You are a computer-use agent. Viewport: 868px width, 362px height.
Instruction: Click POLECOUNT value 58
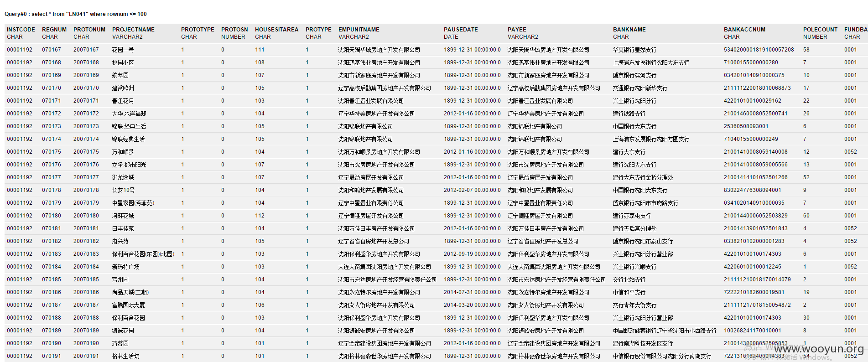pyautogui.click(x=806, y=50)
